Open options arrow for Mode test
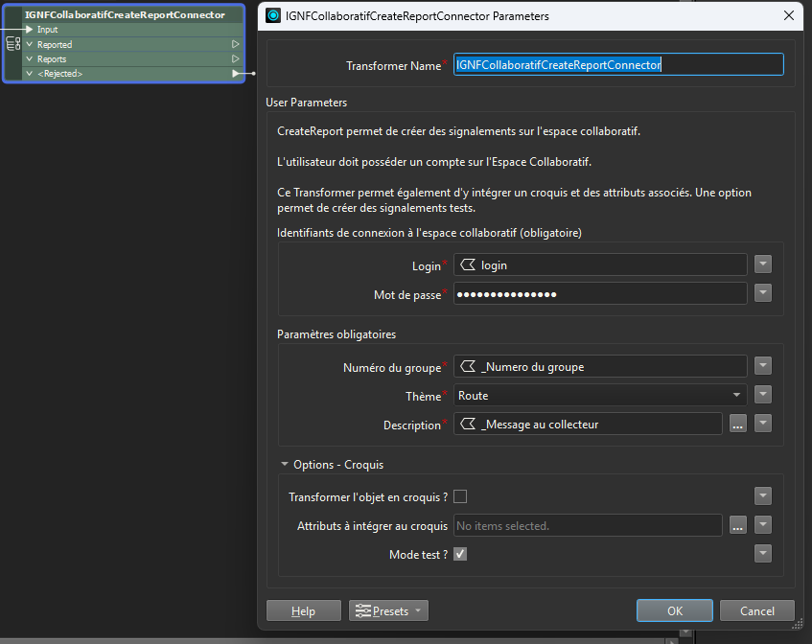This screenshot has height=644, width=812. 763,553
